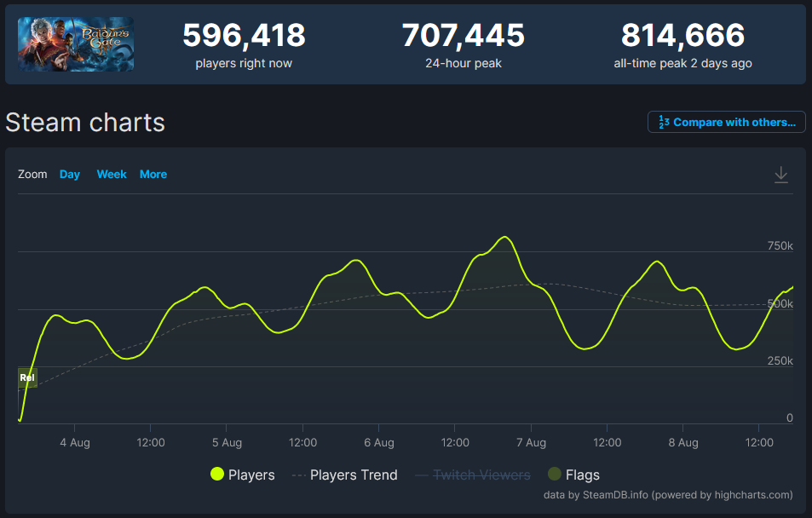Click the dashed Players Trend legend line
This screenshot has height=518, width=812.
(299, 475)
